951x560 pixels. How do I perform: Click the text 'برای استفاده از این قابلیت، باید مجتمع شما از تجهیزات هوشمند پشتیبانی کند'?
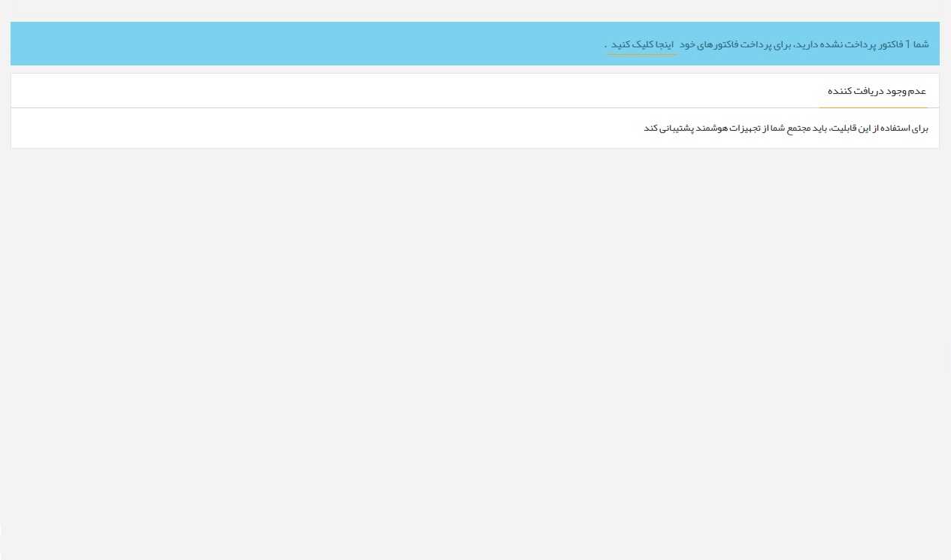click(786, 129)
